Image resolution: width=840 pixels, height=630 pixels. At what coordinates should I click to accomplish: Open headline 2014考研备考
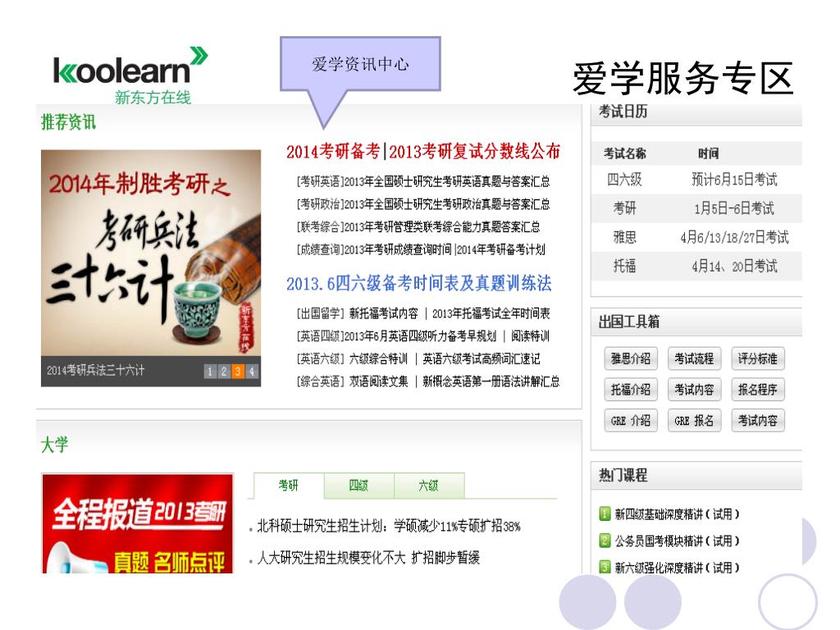(x=333, y=152)
